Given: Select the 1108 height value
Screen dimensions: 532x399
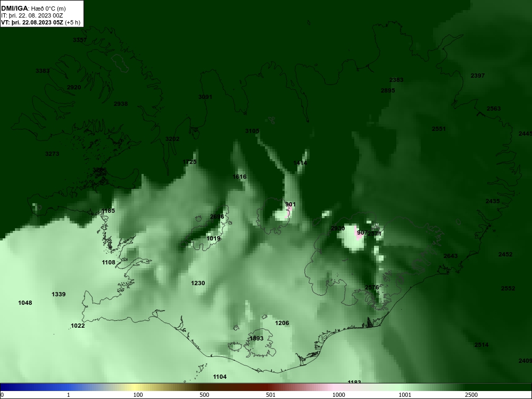Looking at the screenshot, I should coord(109,263).
